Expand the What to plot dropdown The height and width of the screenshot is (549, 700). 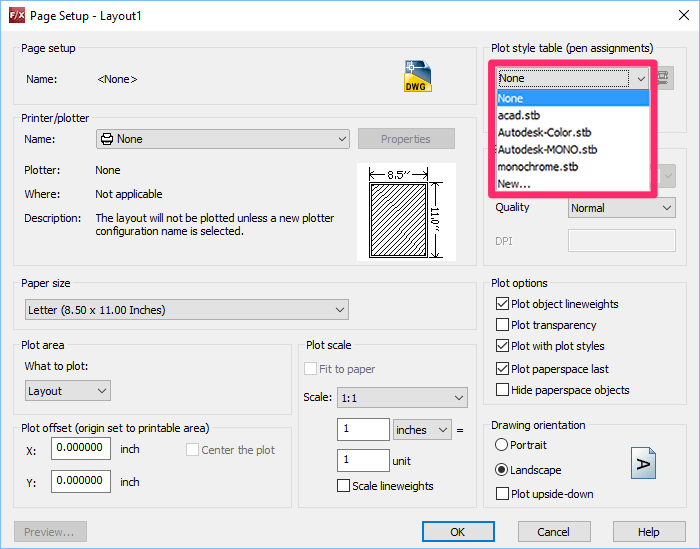pos(67,391)
